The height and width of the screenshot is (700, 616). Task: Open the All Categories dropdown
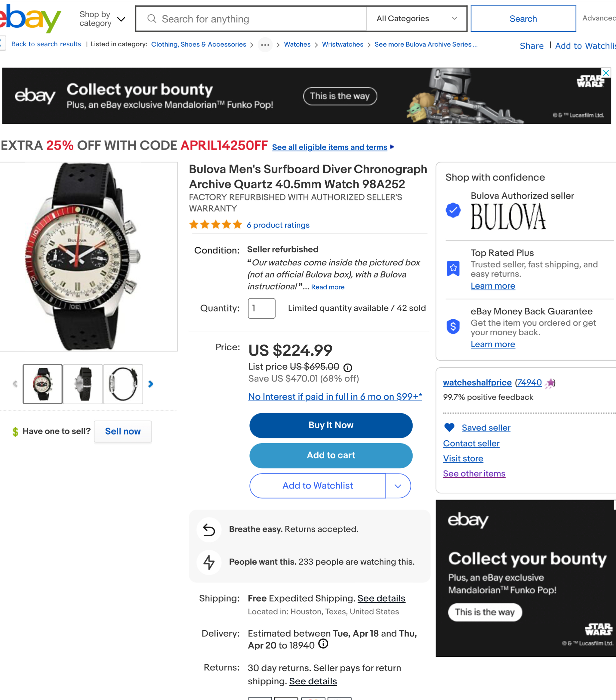click(x=417, y=18)
